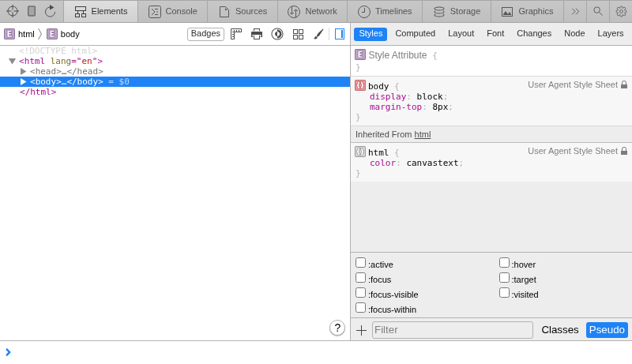The image size is (632, 364).
Task: Switch to the Console tab
Action: (x=172, y=11)
